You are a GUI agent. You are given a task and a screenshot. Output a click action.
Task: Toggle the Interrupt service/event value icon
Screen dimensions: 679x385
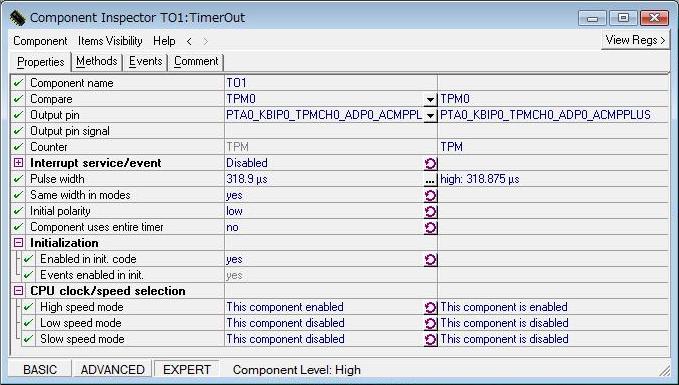click(x=430, y=163)
